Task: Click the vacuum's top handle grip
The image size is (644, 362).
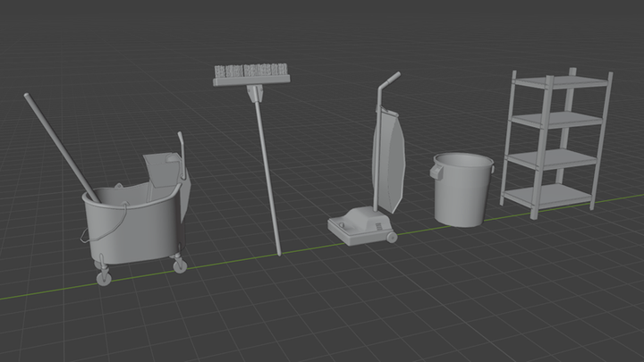Action: click(x=388, y=80)
